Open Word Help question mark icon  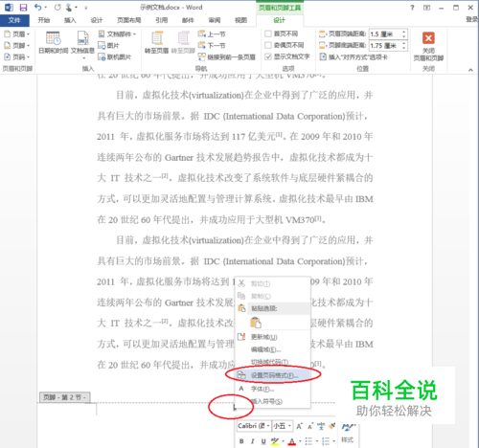click(x=412, y=8)
